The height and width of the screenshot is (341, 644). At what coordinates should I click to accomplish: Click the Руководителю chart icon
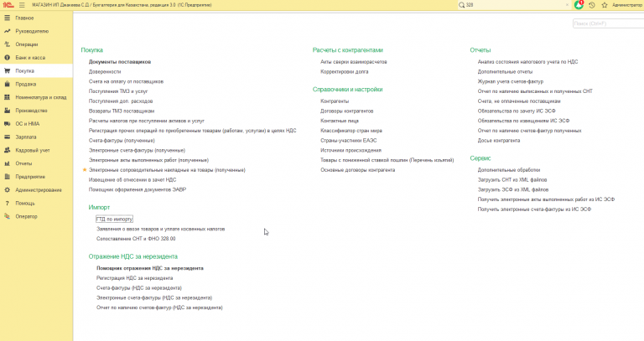pyautogui.click(x=7, y=31)
